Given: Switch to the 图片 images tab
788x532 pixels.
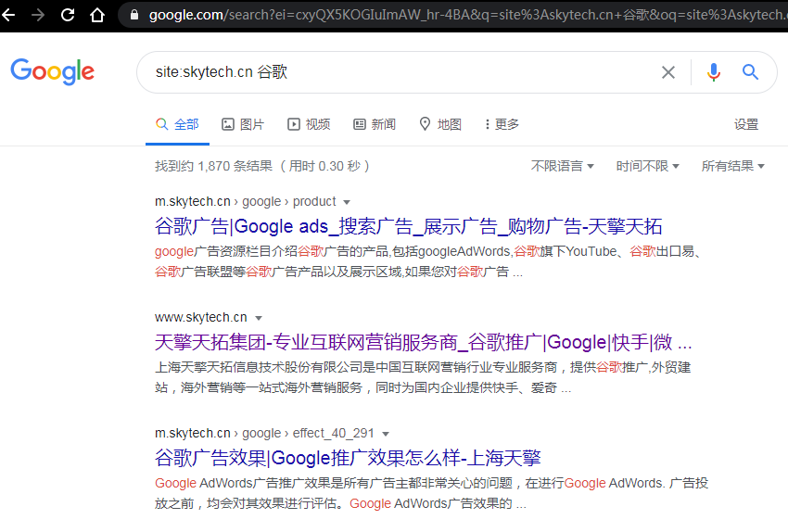Looking at the screenshot, I should tap(242, 124).
